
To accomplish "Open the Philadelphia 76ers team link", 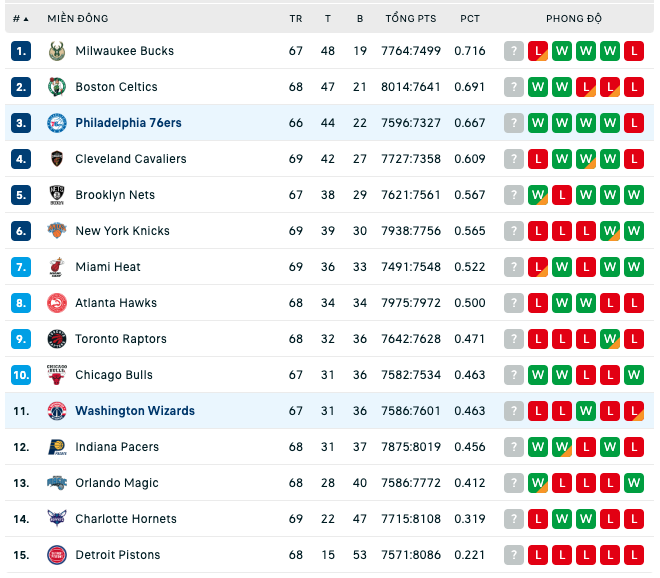I will pyautogui.click(x=128, y=123).
